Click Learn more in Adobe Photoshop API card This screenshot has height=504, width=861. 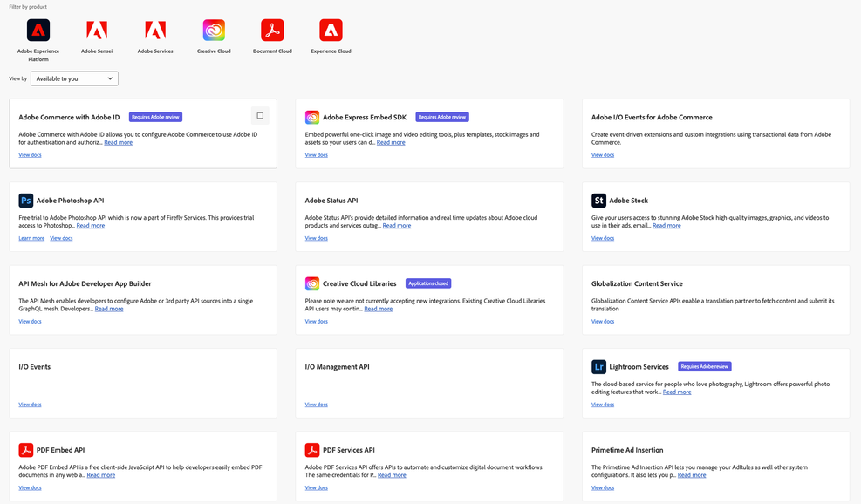[x=31, y=238]
